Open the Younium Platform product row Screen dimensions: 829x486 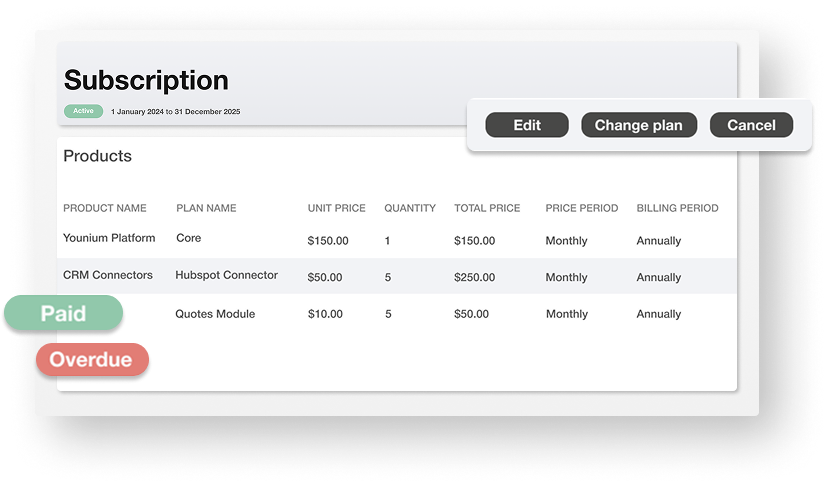(109, 239)
